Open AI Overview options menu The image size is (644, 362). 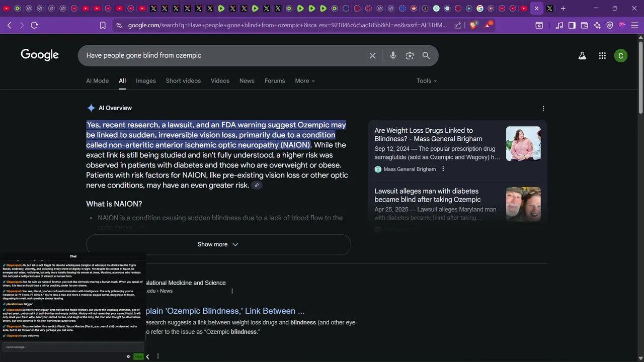543,108
